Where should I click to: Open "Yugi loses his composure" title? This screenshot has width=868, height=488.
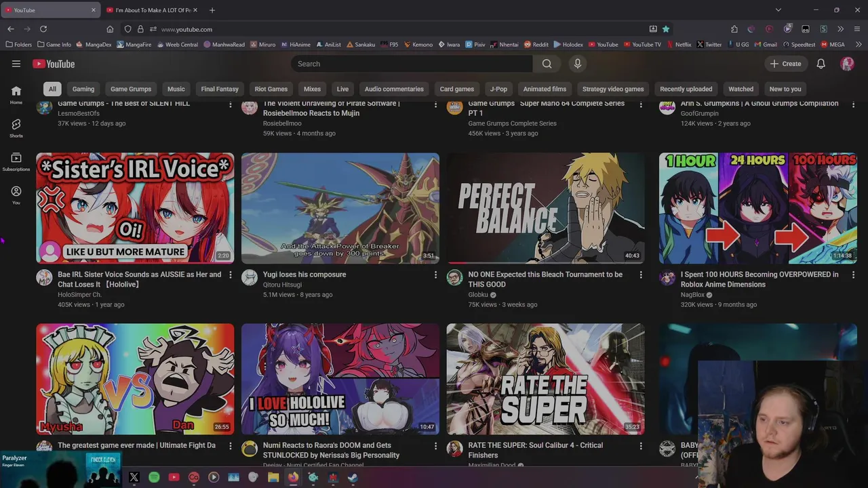click(x=304, y=274)
